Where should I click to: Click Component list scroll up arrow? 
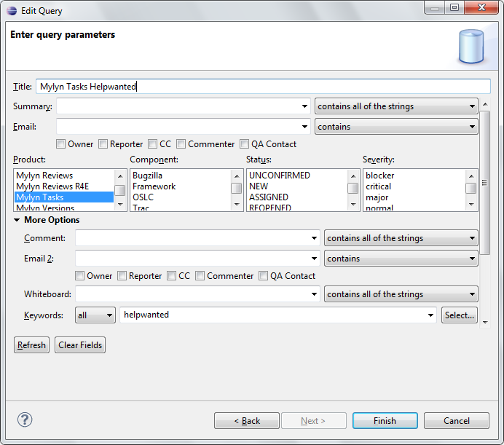pyautogui.click(x=237, y=176)
